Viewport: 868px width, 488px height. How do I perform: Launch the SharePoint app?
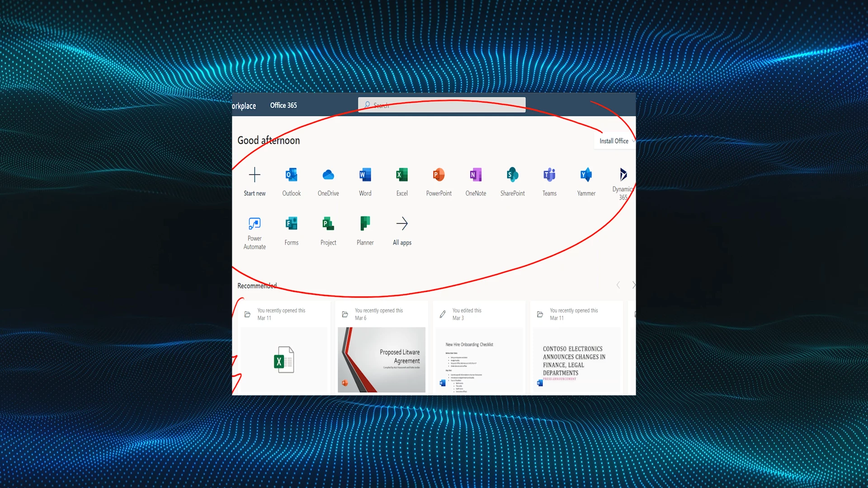[512, 175]
